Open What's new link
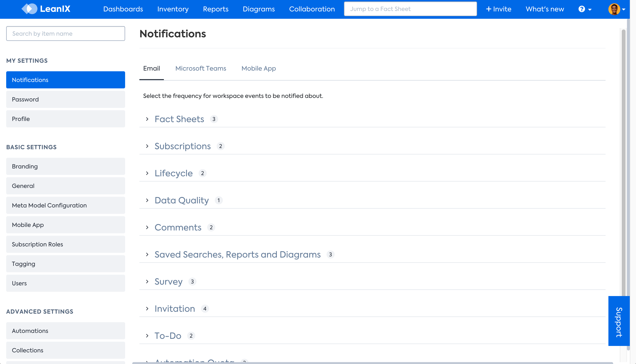636x364 pixels. point(545,9)
